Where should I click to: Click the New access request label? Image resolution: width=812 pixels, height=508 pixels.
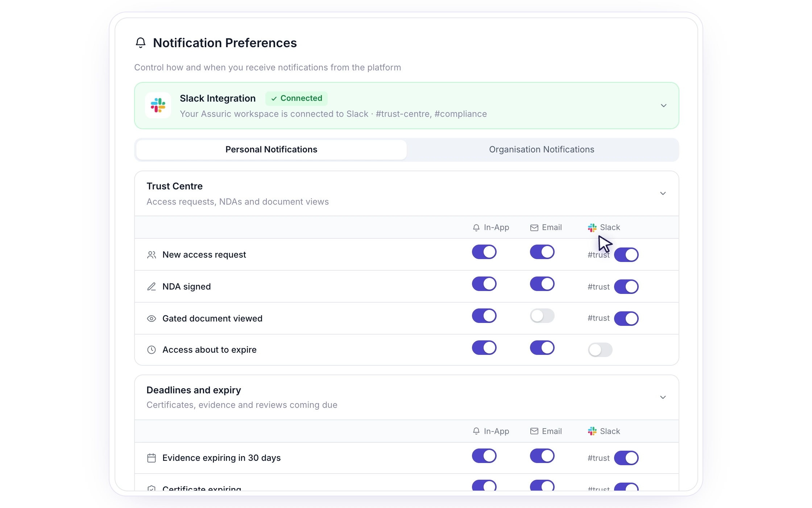[204, 255]
